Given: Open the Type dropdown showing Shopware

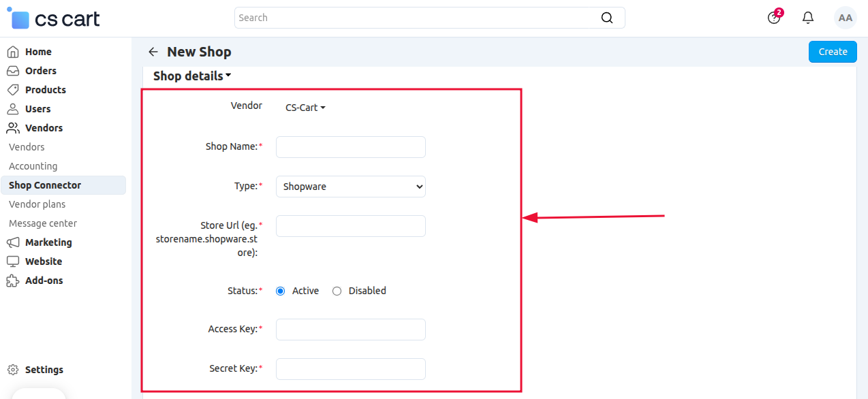Looking at the screenshot, I should tap(350, 186).
